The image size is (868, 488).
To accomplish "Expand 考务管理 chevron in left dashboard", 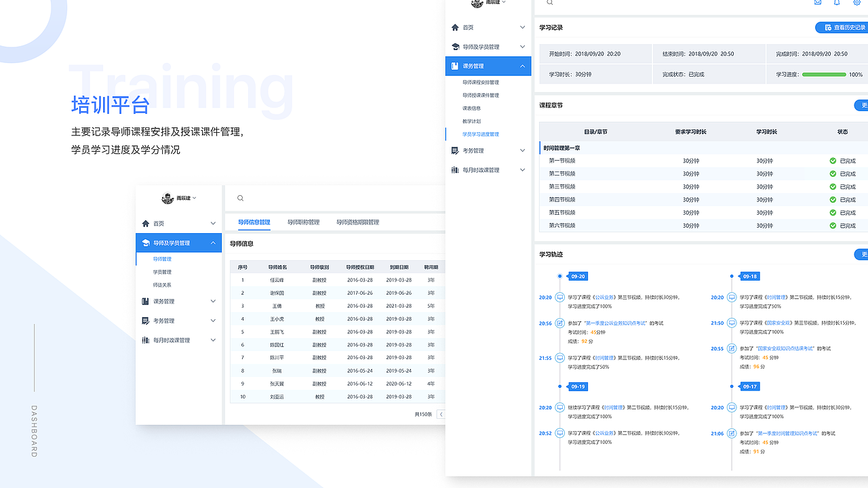I will point(213,321).
